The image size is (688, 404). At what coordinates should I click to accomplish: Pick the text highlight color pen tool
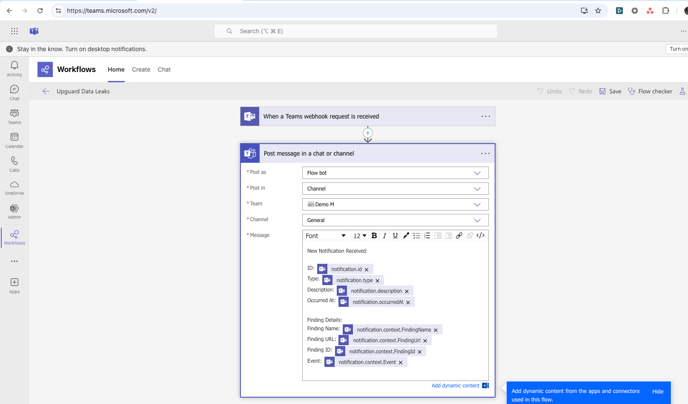pos(406,236)
